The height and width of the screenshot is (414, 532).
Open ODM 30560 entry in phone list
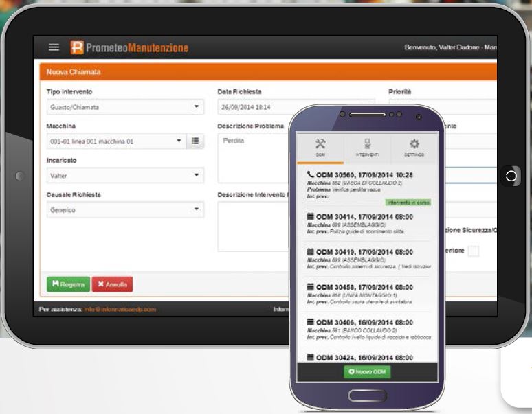[368, 187]
